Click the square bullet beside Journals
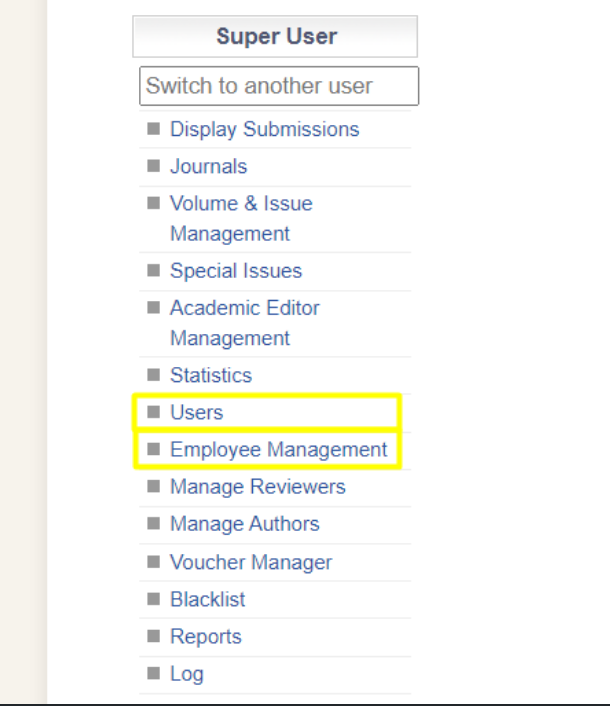Viewport: 610px width, 706px height. point(154,166)
